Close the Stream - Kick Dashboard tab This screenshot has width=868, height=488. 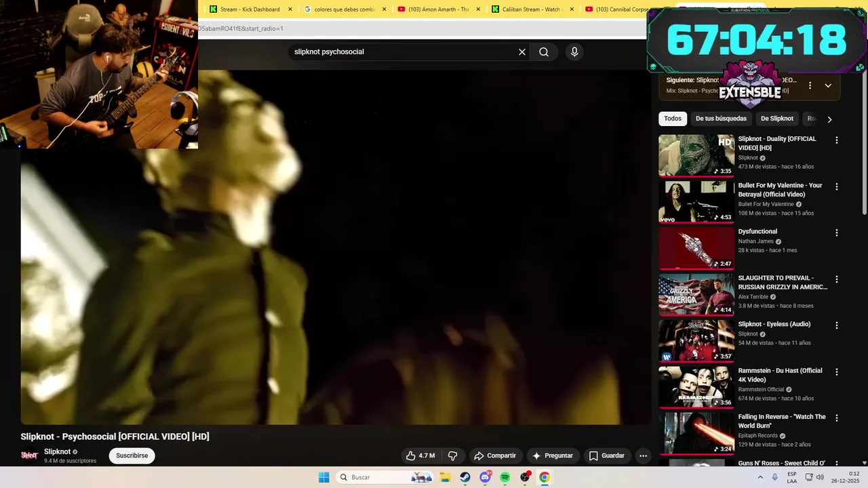pos(290,9)
